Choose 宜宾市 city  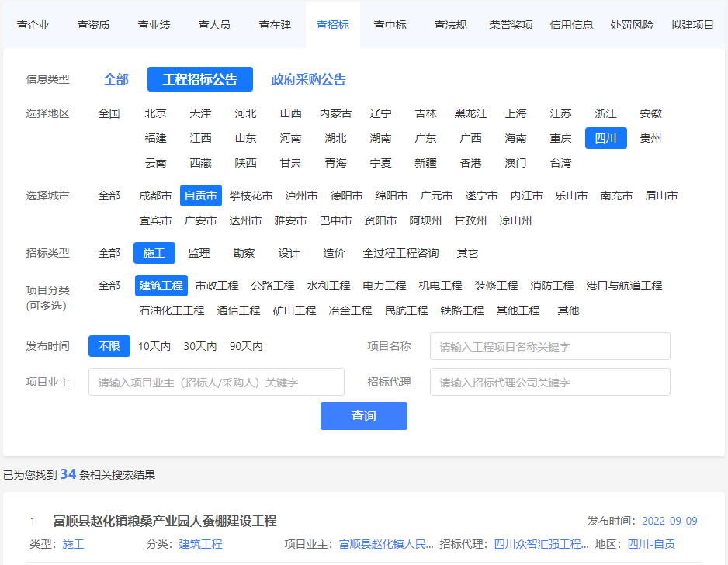pyautogui.click(x=155, y=220)
